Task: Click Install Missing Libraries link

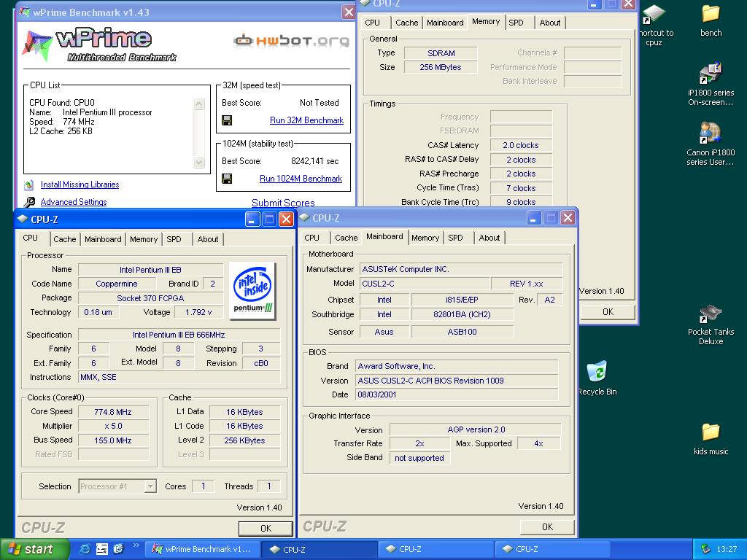Action: point(80,184)
